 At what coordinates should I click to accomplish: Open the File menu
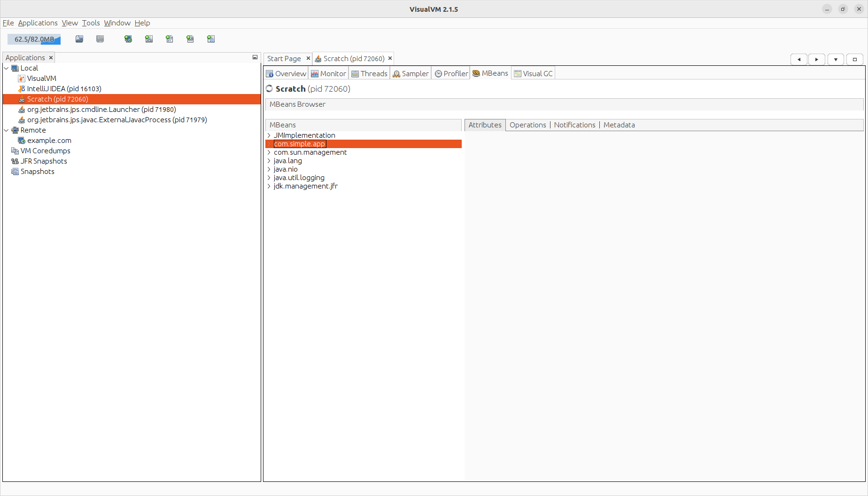[8, 23]
